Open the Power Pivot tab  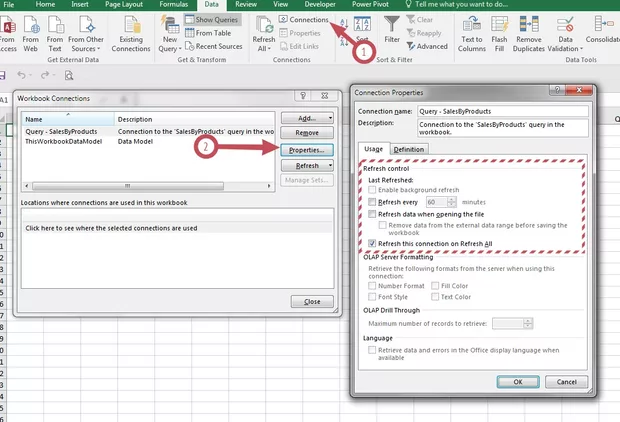(x=370, y=4)
